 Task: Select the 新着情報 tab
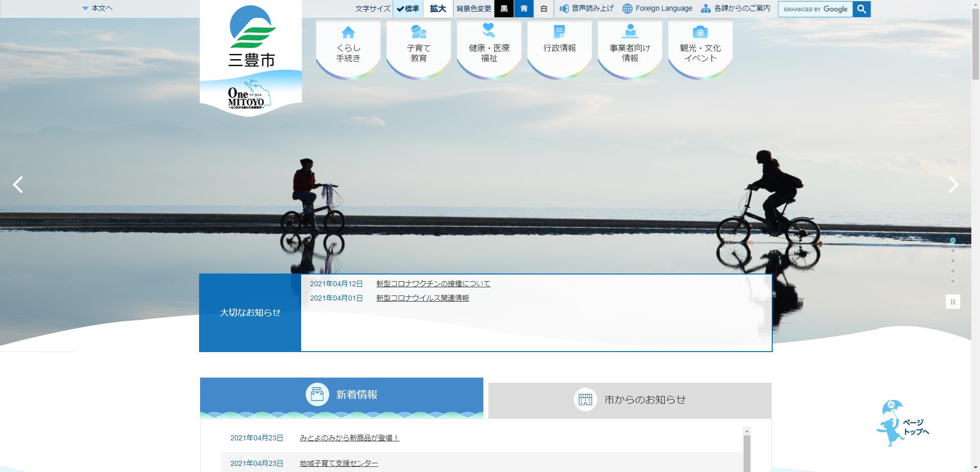[341, 395]
